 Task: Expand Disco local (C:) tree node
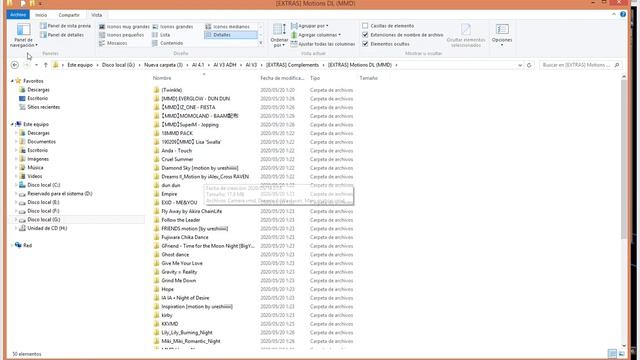point(16,185)
